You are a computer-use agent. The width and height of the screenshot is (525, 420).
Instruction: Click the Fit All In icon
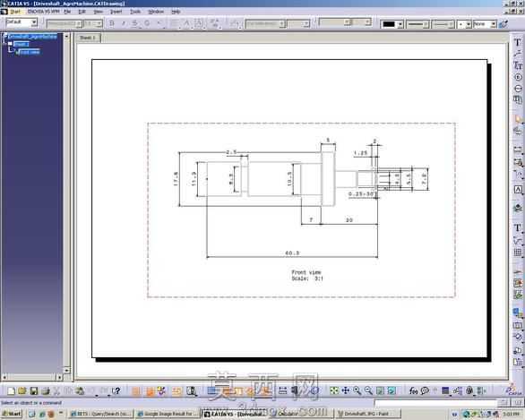[x=334, y=390]
